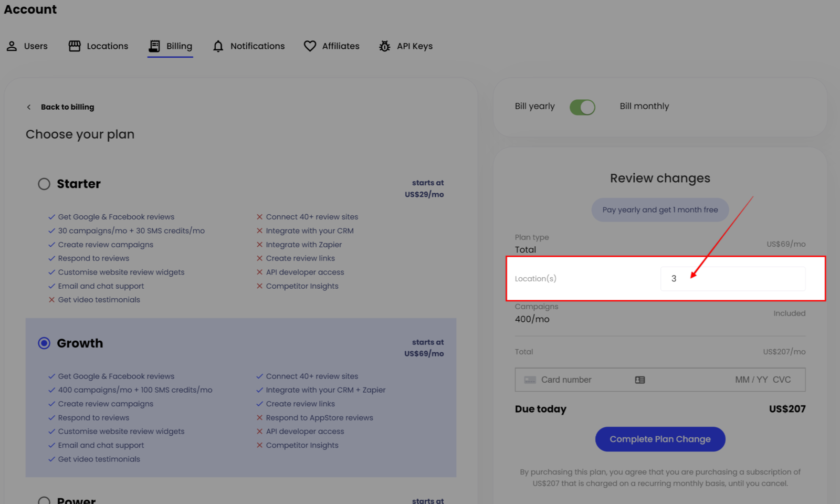This screenshot has height=504, width=840.
Task: Click the MM / YY expiry field
Action: point(751,380)
